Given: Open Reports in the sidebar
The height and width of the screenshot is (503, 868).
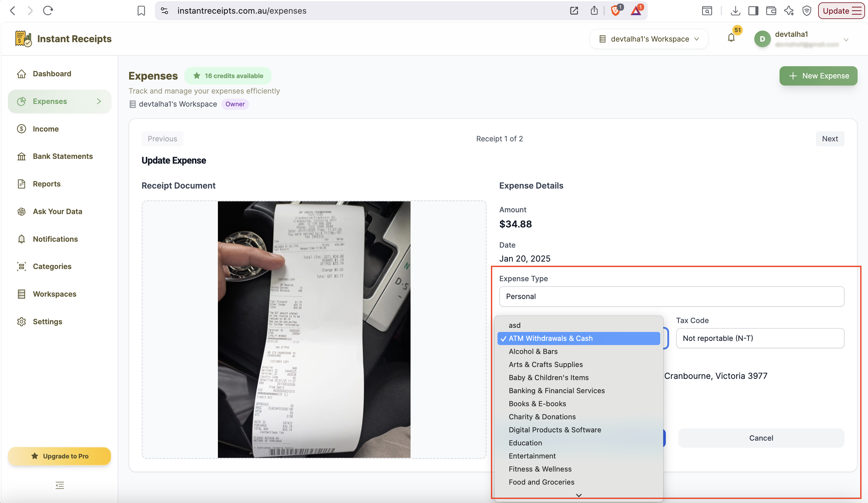Looking at the screenshot, I should coord(60,184).
